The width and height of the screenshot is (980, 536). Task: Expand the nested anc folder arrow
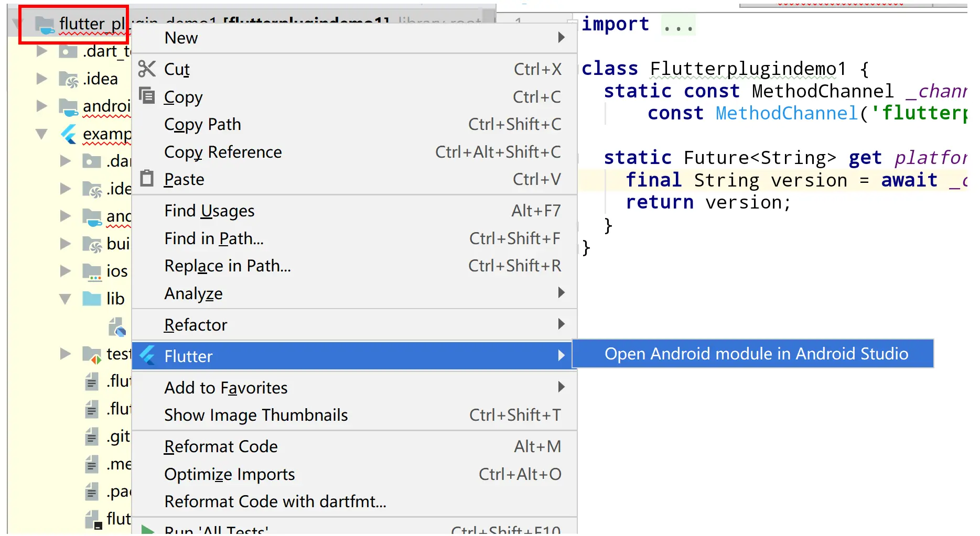65,216
